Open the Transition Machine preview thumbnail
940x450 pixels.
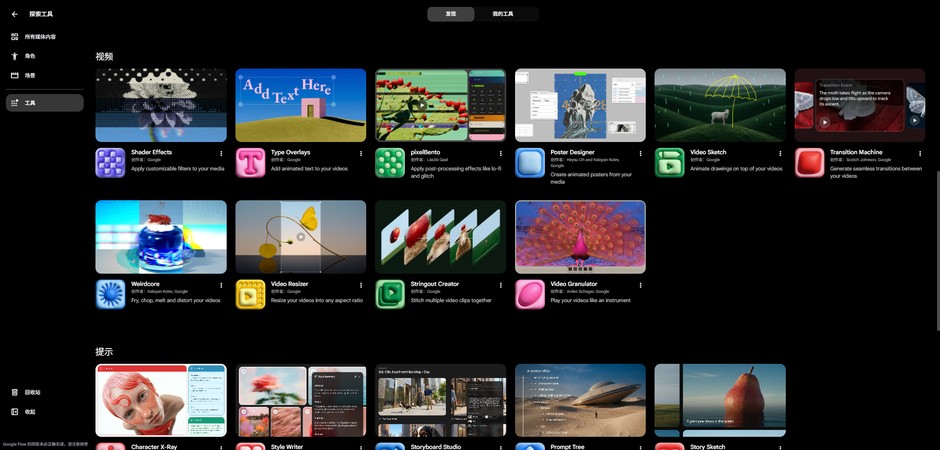point(860,105)
